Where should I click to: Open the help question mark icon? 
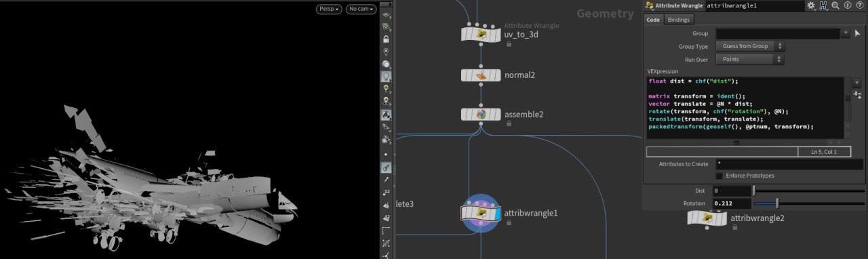(x=859, y=5)
